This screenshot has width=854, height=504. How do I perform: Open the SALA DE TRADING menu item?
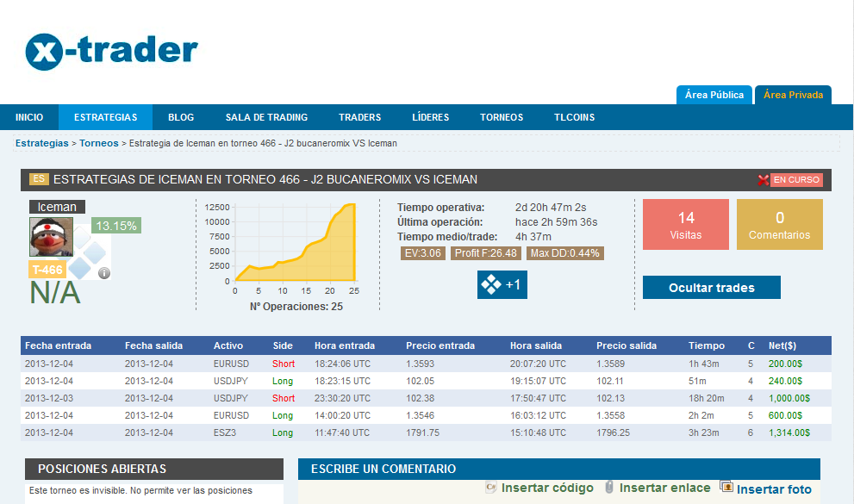coord(266,117)
